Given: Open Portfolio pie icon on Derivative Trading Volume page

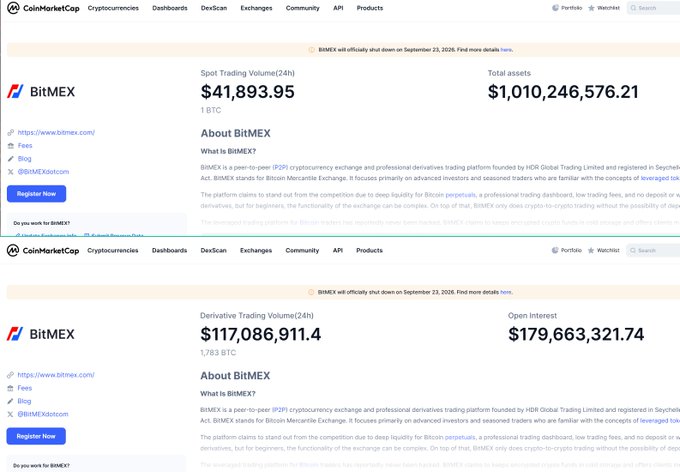Looking at the screenshot, I should point(555,250).
